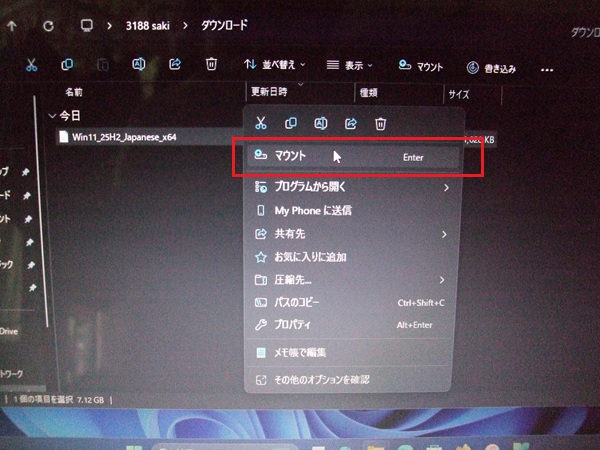Click the delete trash icon in the context menu
The width and height of the screenshot is (600, 450).
[380, 123]
